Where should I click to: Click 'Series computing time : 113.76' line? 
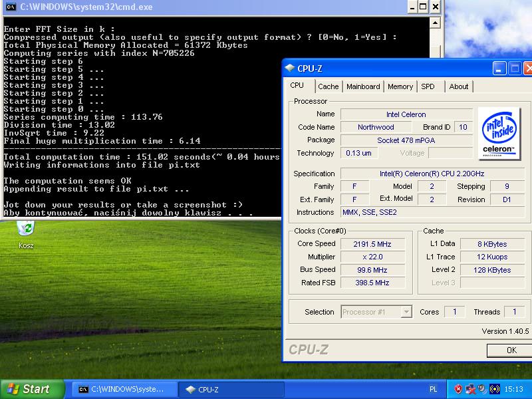(x=83, y=117)
